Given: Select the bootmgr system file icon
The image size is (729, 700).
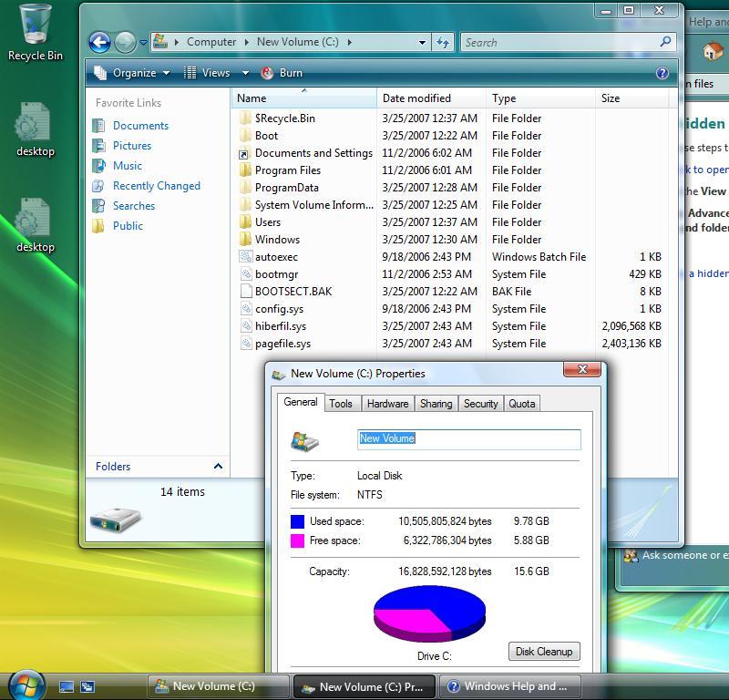Looking at the screenshot, I should (x=245, y=274).
